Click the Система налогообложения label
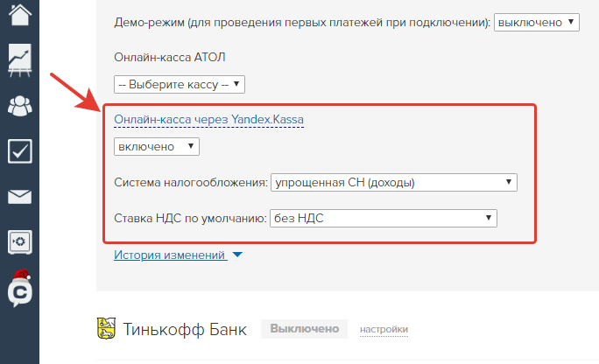This screenshot has height=364, width=599. pos(191,182)
